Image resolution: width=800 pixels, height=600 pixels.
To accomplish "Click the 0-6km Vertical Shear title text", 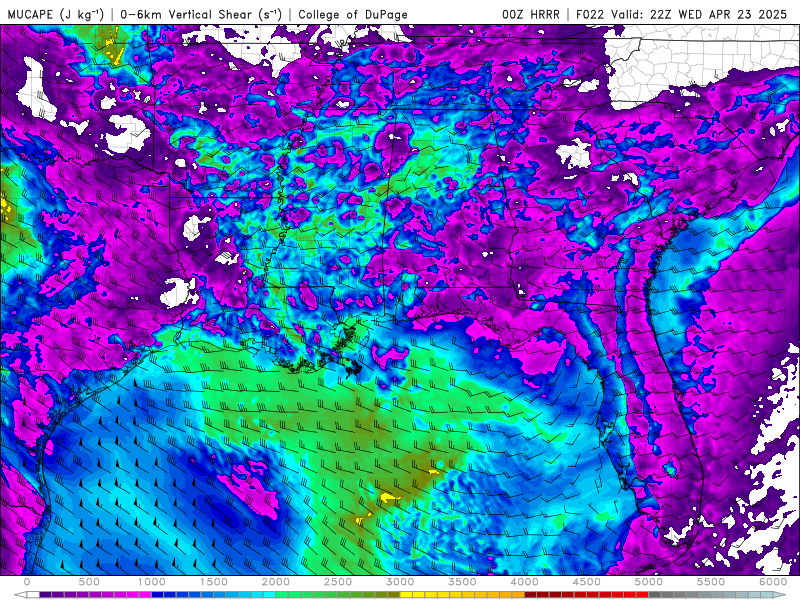I will point(201,14).
